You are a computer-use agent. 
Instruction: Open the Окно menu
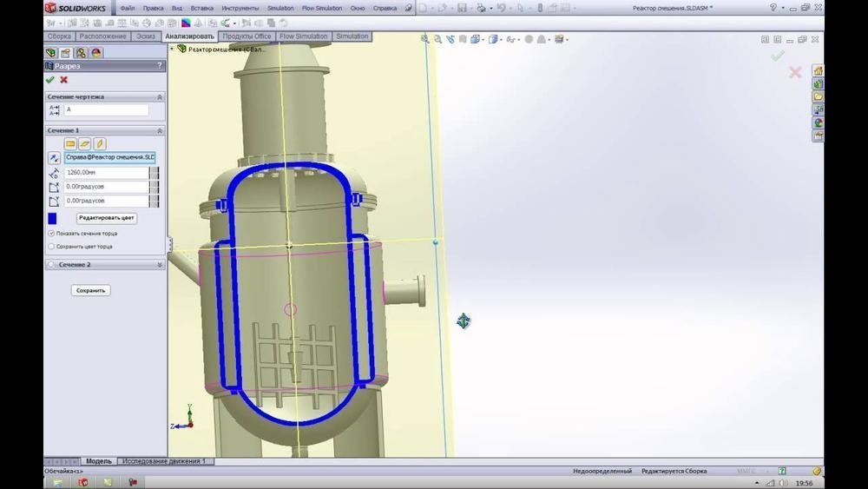358,9
